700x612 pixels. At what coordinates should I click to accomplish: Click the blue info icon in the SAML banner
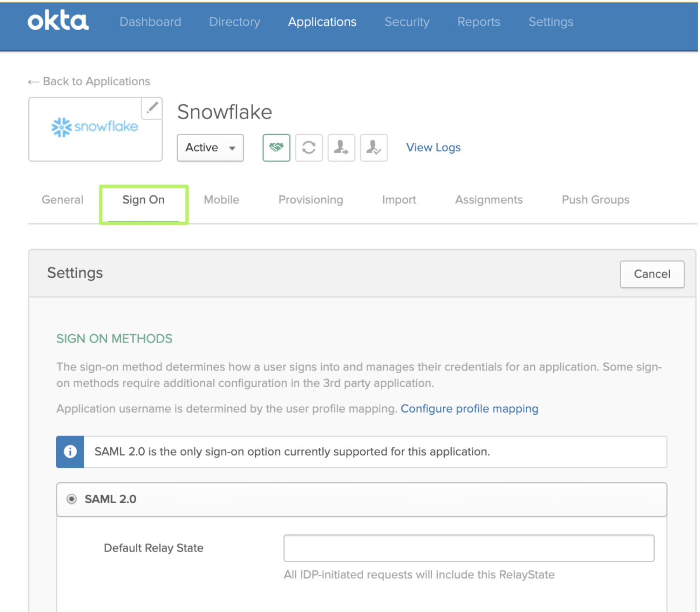(70, 451)
